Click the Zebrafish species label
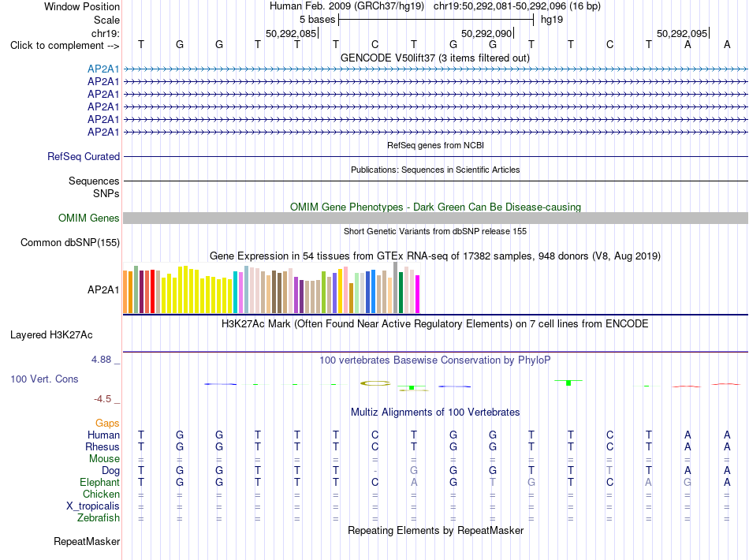 99,517
